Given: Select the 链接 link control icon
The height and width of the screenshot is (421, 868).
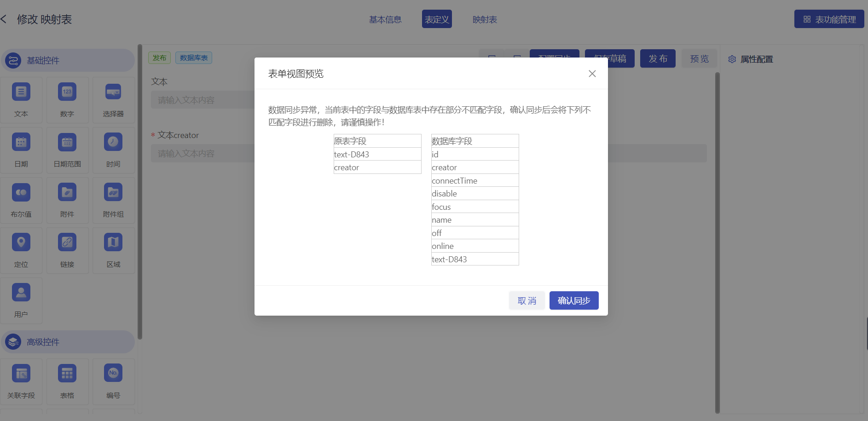Looking at the screenshot, I should 67,242.
